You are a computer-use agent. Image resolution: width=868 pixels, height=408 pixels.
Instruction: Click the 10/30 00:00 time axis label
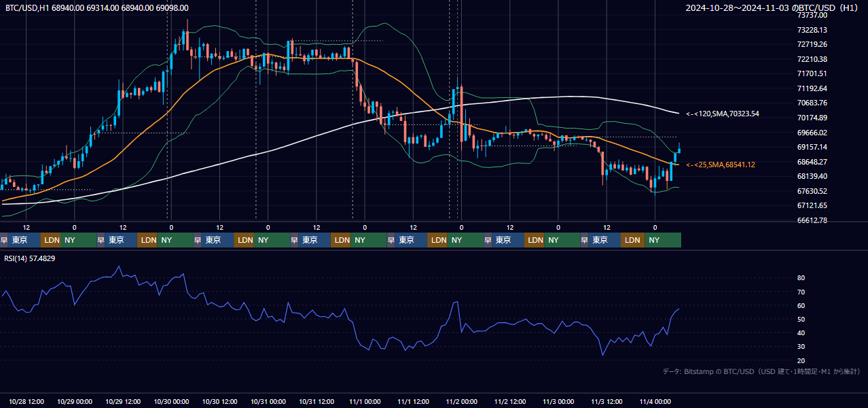(171, 401)
